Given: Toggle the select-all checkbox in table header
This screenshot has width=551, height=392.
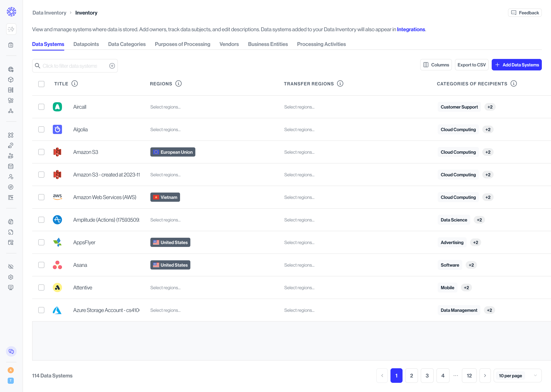Looking at the screenshot, I should point(42,84).
